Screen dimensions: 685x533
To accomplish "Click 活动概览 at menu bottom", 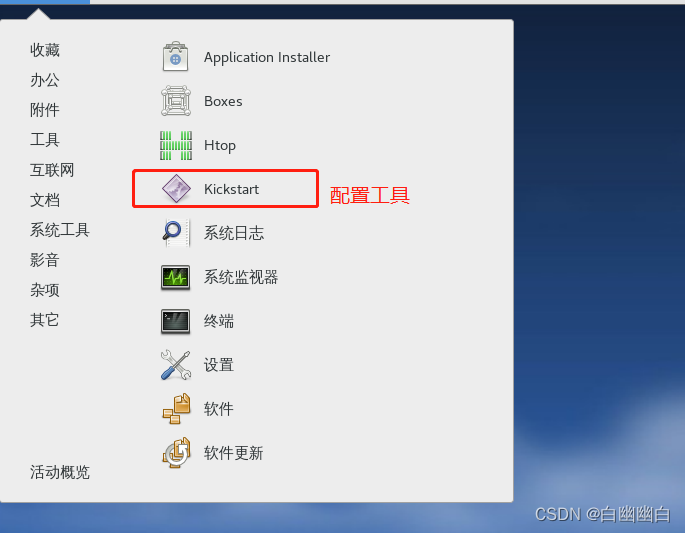I will click(59, 472).
